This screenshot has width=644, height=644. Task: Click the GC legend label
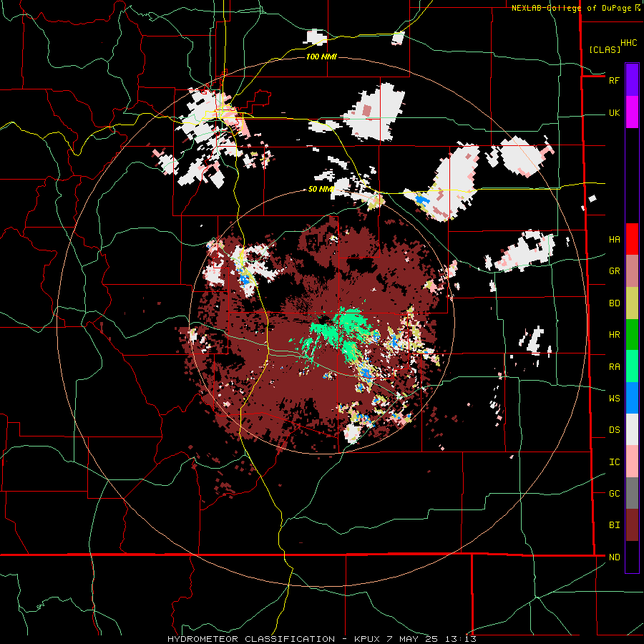pos(614,493)
